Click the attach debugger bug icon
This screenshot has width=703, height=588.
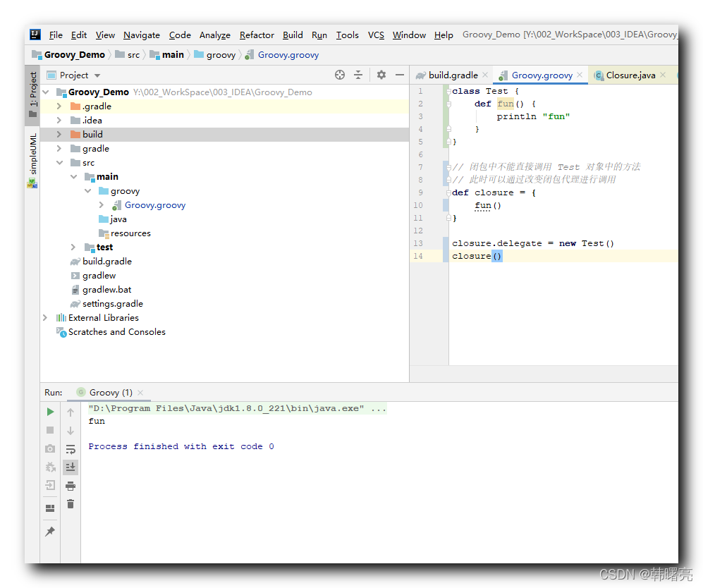click(50, 467)
